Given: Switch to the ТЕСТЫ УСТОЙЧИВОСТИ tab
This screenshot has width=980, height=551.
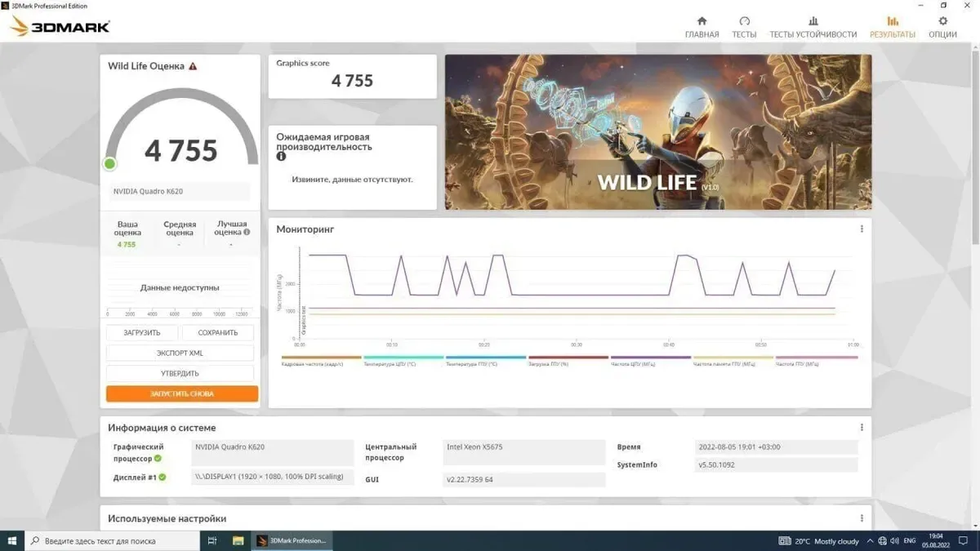Looking at the screenshot, I should (x=813, y=27).
